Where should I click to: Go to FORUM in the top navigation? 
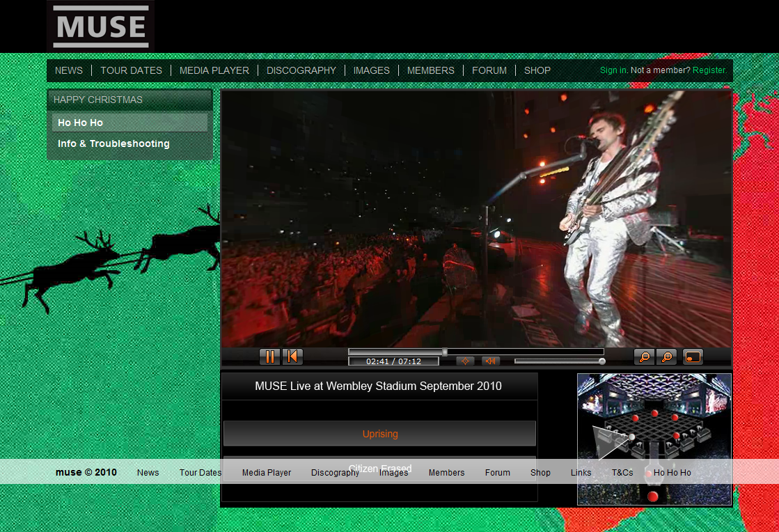click(x=489, y=70)
